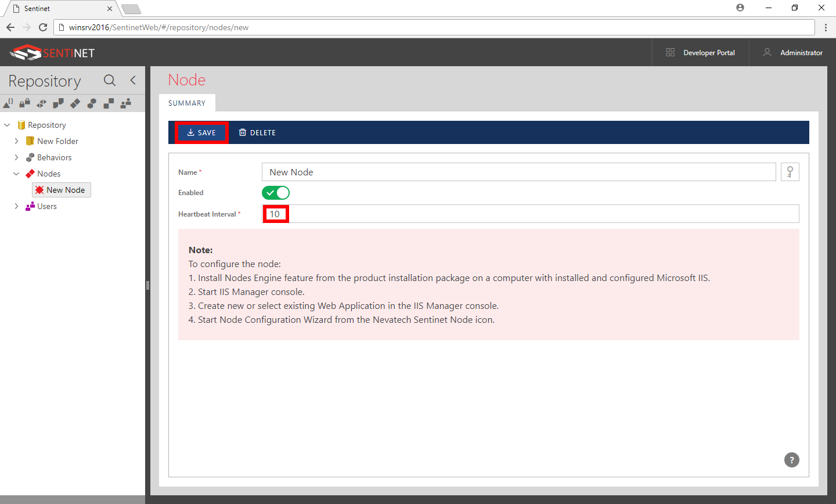836x504 pixels.
Task: Click the four-arrow diamond filter icon
Action: [x=41, y=103]
